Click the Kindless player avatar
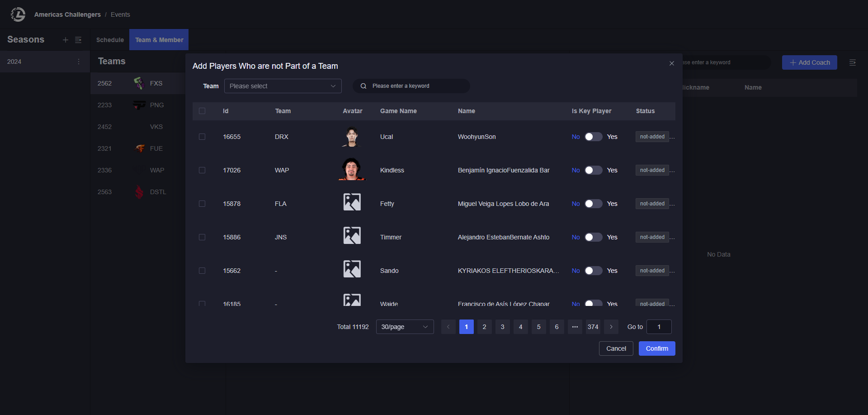This screenshot has width=868, height=415. tap(352, 170)
